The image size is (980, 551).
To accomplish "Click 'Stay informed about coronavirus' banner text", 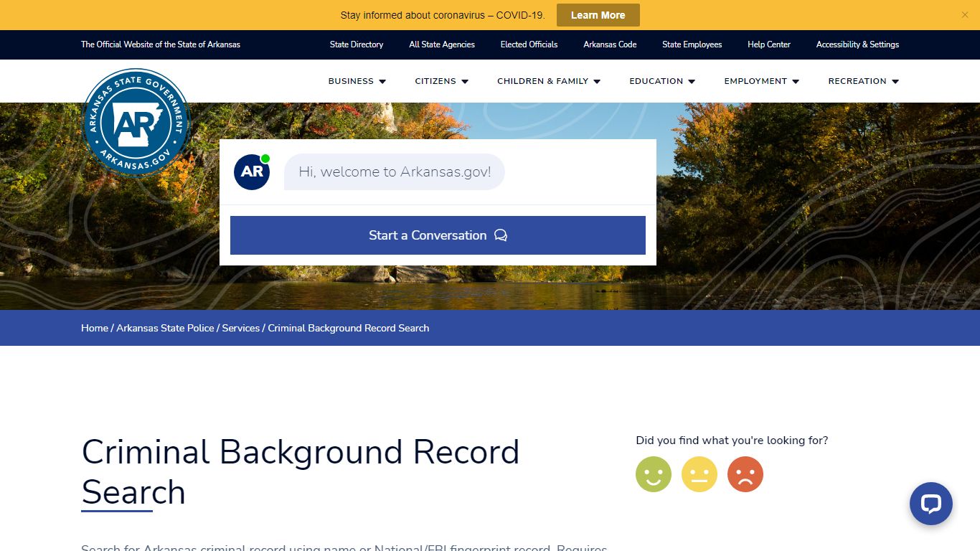I will pyautogui.click(x=443, y=15).
